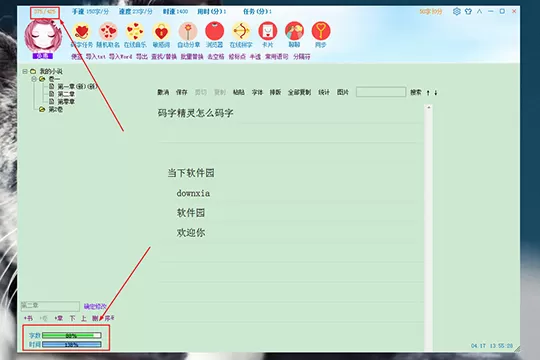Click 图片 in editor toolbar
540x360 pixels.
click(x=343, y=92)
